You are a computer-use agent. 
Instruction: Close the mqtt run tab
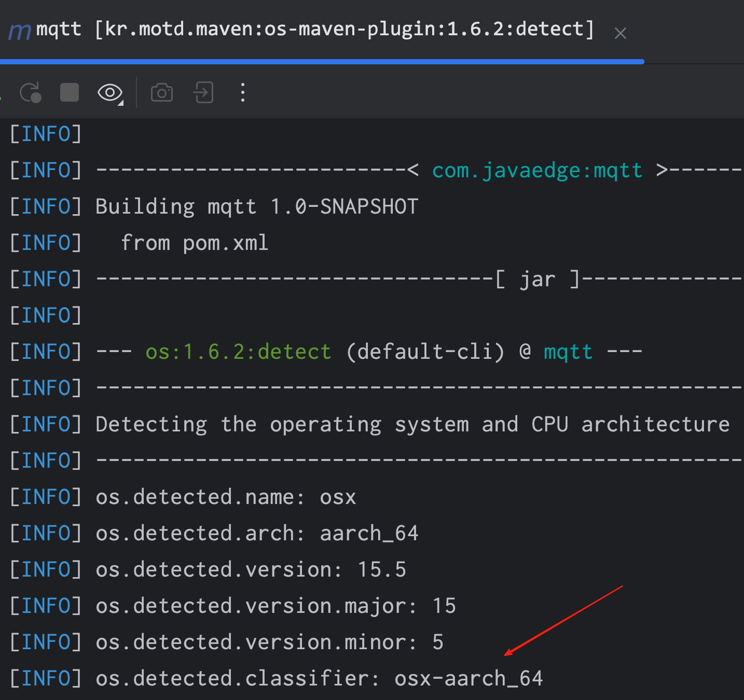pos(621,33)
